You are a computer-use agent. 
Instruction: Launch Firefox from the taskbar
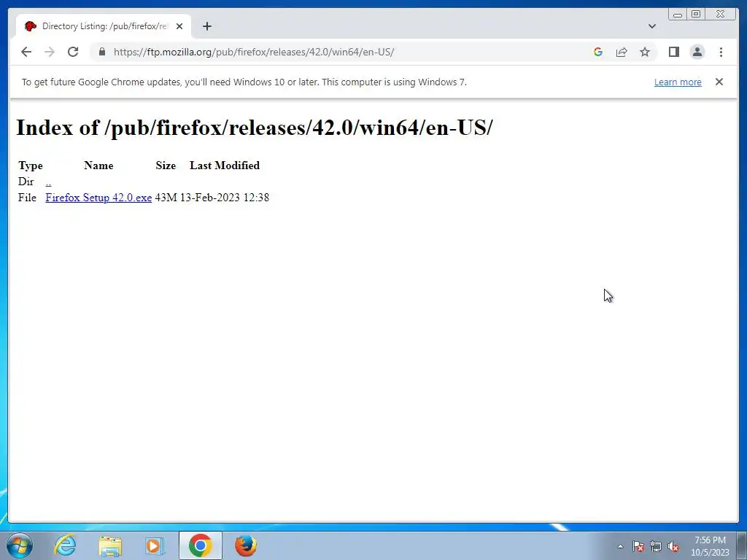coord(246,545)
